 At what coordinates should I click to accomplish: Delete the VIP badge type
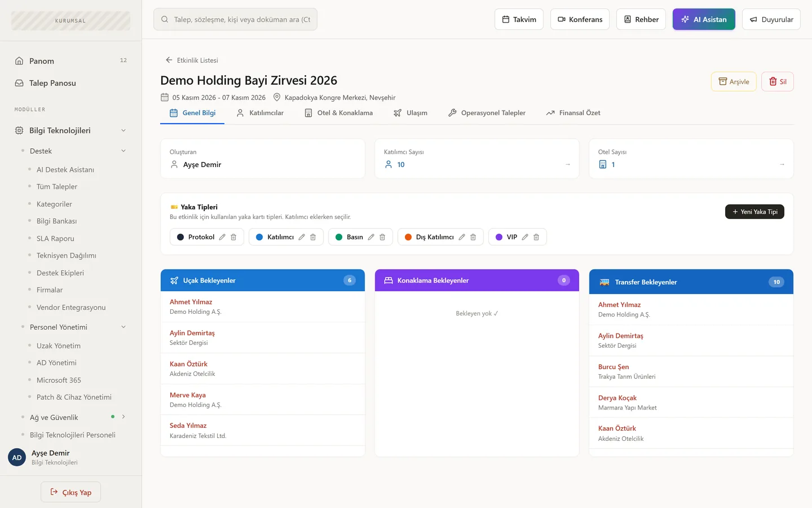(x=536, y=237)
